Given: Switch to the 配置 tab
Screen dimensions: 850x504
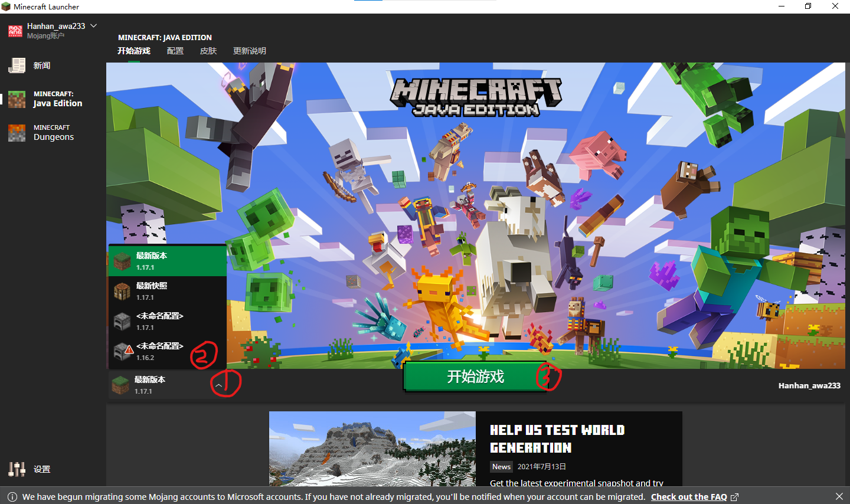Looking at the screenshot, I should tap(175, 51).
